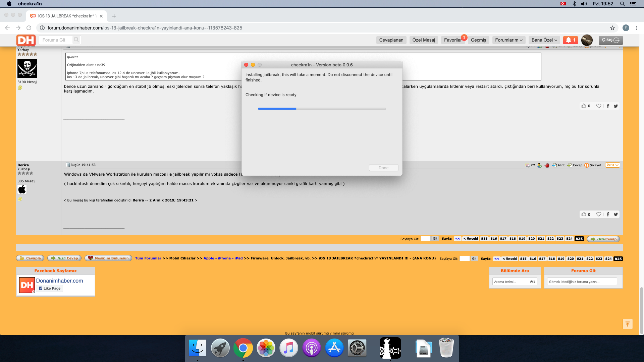Open Spotlight search in menu bar
644x362 pixels.
[622, 4]
